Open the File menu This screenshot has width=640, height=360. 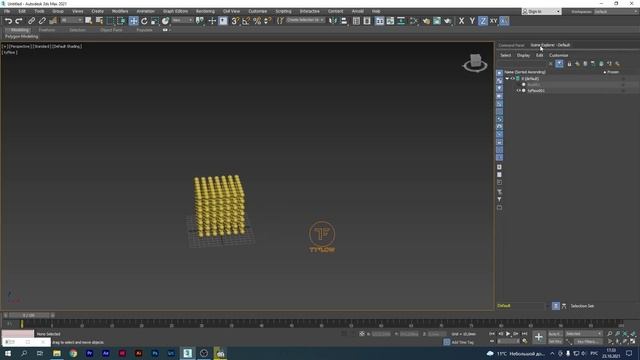7,11
